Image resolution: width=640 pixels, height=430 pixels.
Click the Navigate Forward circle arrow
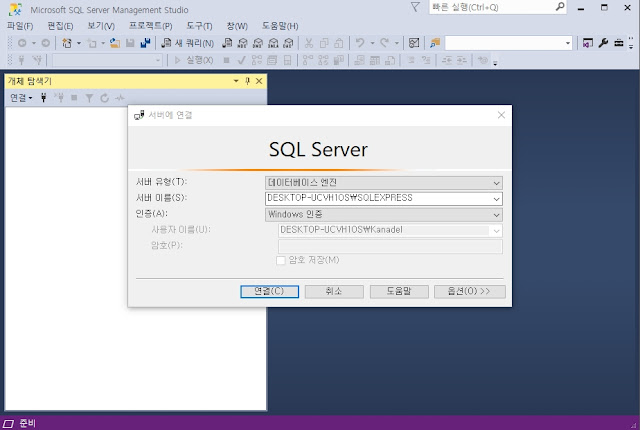(45, 43)
